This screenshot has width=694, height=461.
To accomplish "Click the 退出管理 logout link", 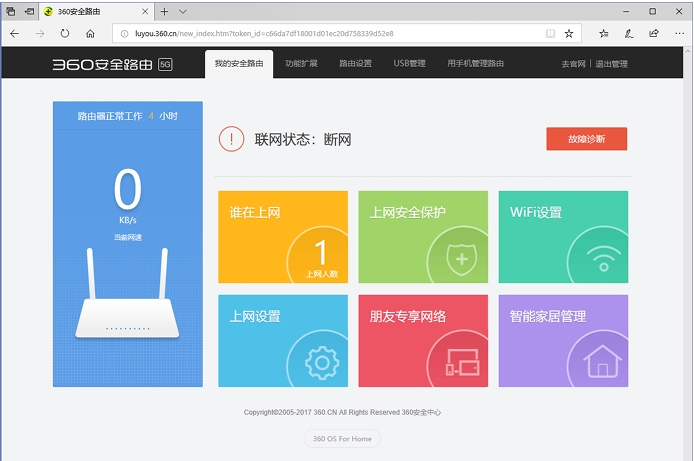I will tap(611, 64).
